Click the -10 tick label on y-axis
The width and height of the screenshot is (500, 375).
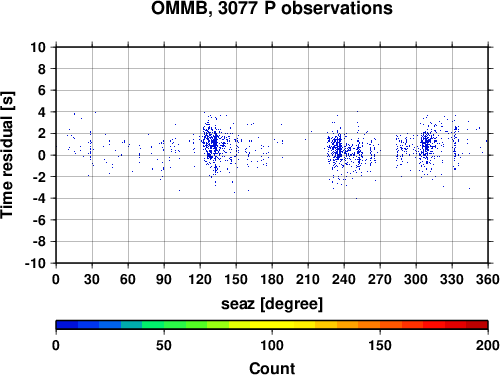35,263
